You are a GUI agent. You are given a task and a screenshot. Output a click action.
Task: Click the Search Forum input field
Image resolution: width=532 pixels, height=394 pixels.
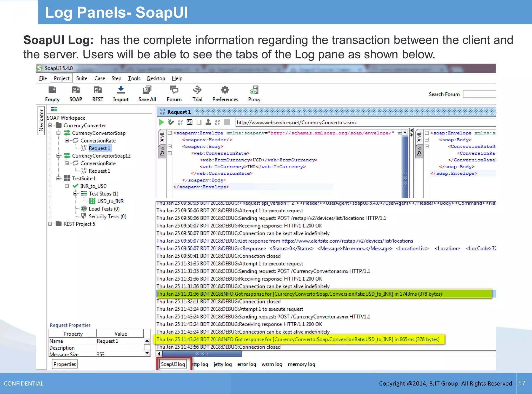coord(480,94)
